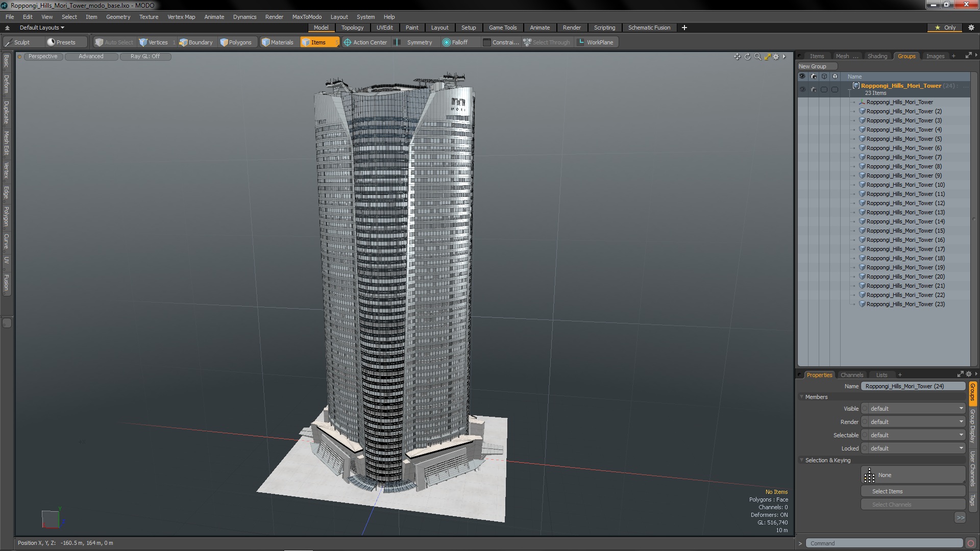Screen dimensions: 980x551
Task: Open the Presets browser
Action: pyautogui.click(x=66, y=42)
